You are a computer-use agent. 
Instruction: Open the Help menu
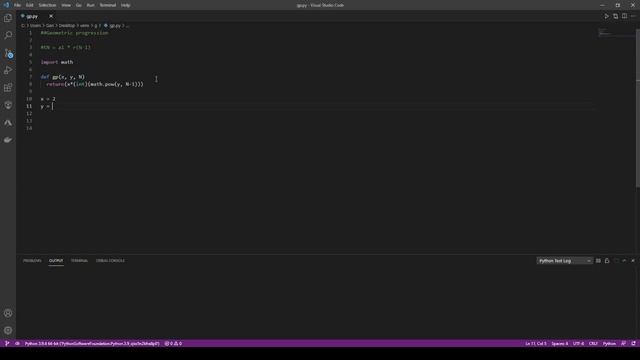coord(126,5)
